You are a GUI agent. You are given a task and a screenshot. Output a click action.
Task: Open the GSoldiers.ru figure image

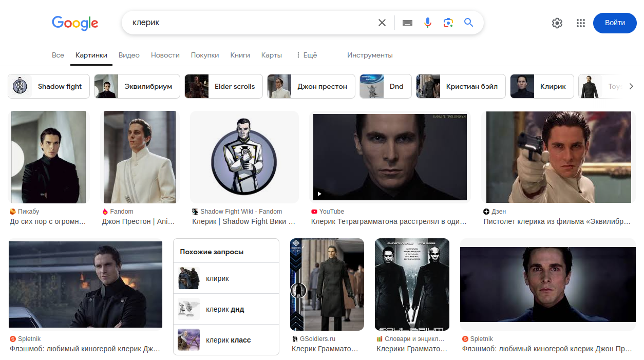click(x=327, y=285)
